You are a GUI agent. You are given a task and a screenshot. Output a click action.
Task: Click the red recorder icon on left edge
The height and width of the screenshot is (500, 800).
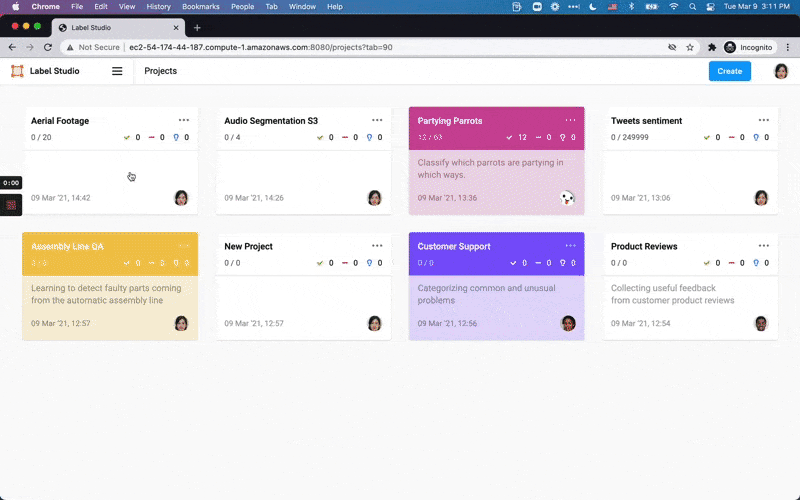11,204
